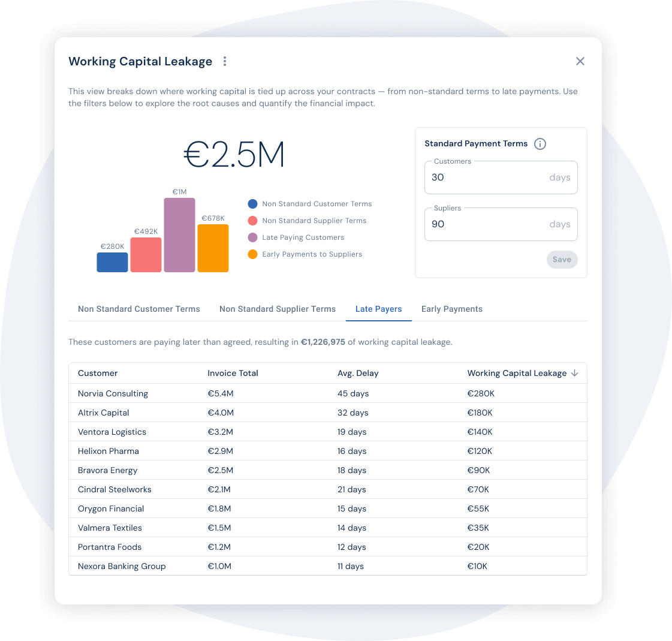Select the Late Payers tab
Viewport: 672px width, 641px height.
[x=378, y=309]
